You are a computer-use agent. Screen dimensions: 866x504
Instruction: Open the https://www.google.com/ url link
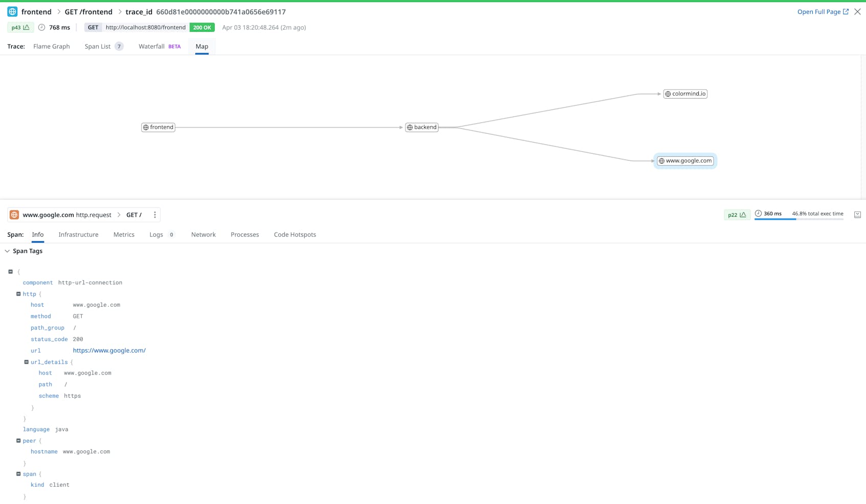[109, 350]
